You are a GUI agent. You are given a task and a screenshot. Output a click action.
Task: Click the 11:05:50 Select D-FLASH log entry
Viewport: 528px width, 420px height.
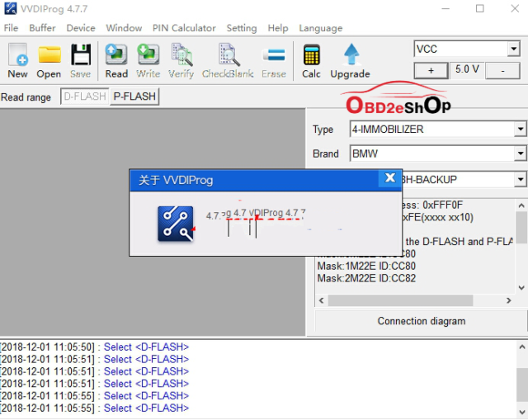pyautogui.click(x=95, y=347)
